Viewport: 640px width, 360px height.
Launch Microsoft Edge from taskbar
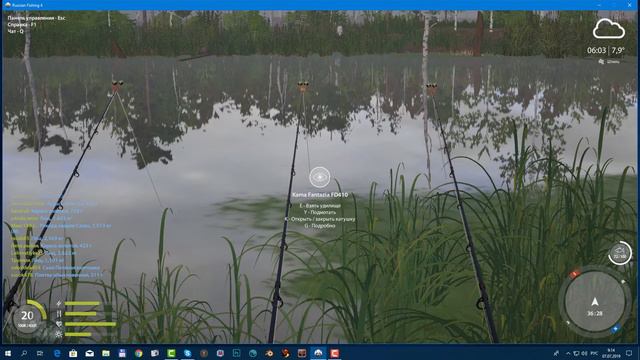coord(57,353)
